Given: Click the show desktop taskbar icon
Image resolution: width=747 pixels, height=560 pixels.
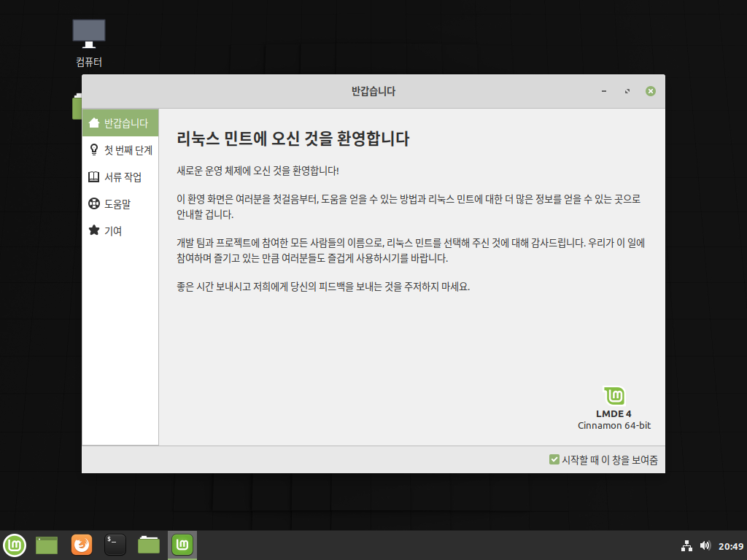Looking at the screenshot, I should [47, 545].
